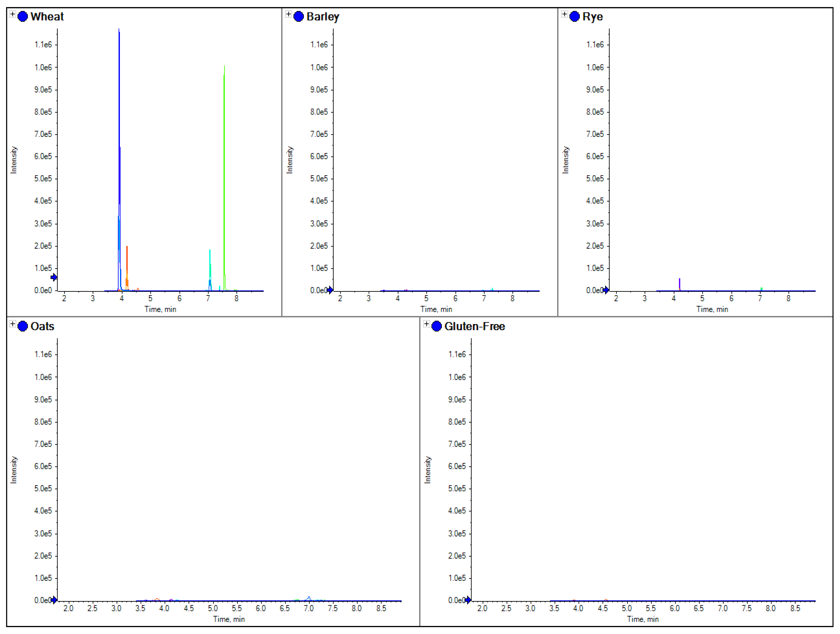Click the blue arrow marker on Oats axis

click(54, 600)
